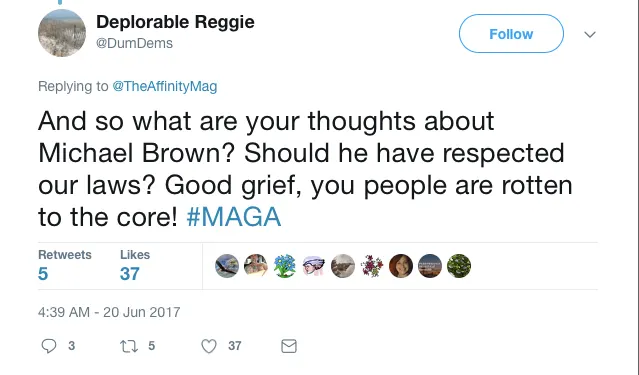View the blue flowers avatar profile
639x375 pixels.
click(285, 266)
